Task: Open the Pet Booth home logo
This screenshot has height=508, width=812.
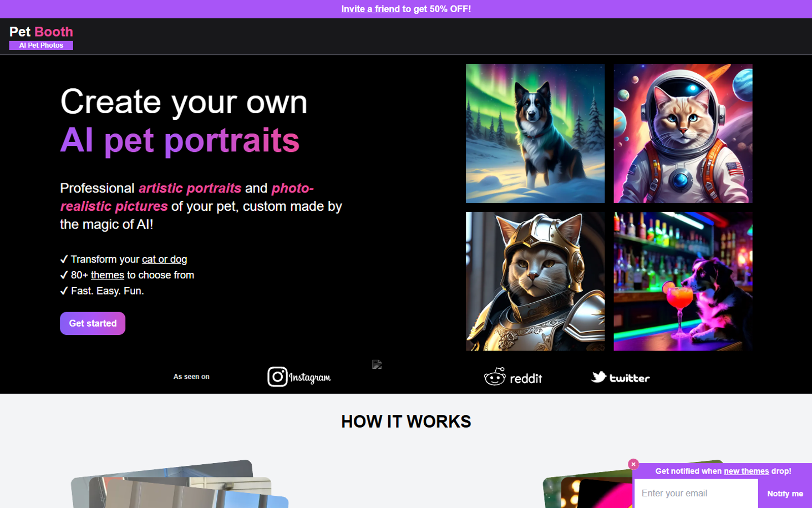Action: click(41, 31)
